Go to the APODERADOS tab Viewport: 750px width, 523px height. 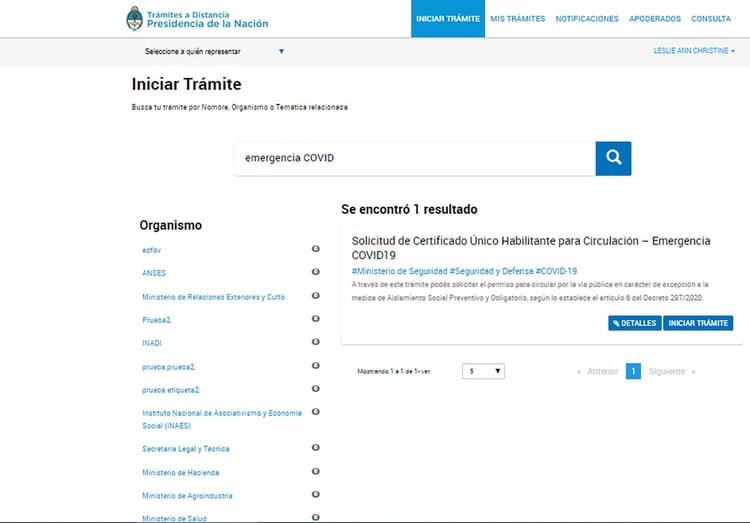tap(655, 19)
